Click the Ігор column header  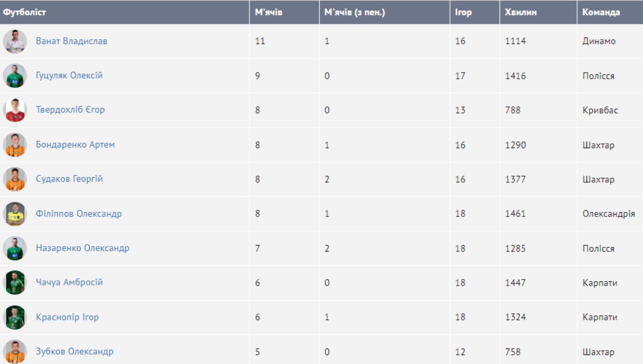(463, 12)
